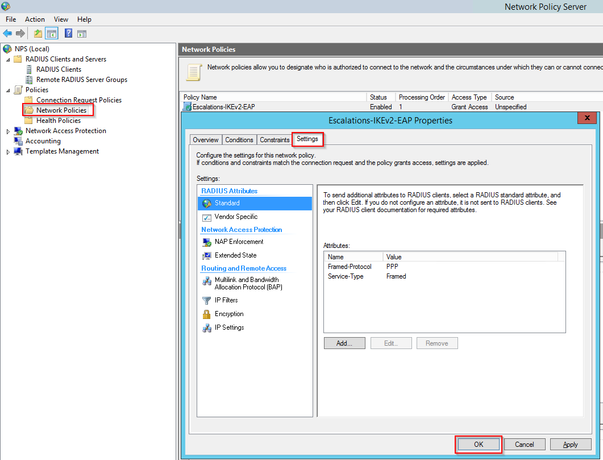Click the Policy Name column header
Screen dimensions: 603x460
click(273, 97)
